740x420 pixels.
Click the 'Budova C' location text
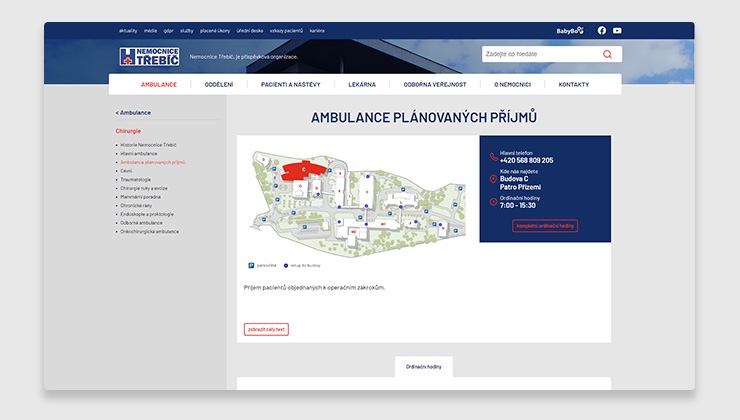click(514, 179)
